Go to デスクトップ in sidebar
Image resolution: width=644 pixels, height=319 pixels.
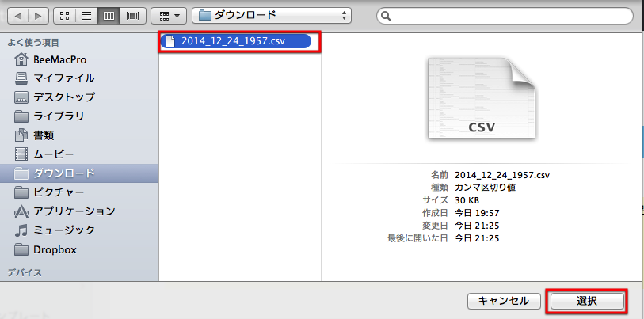63,97
